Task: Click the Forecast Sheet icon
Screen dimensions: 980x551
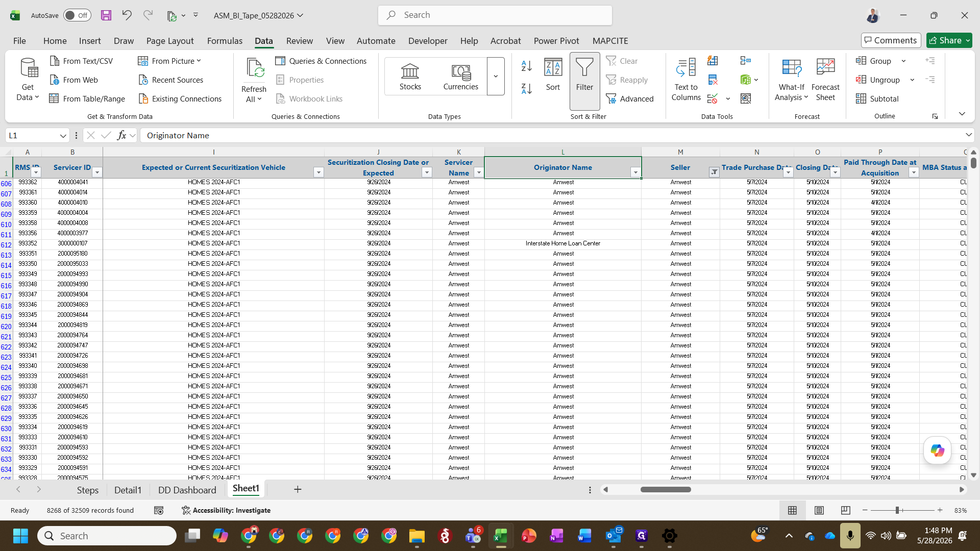Action: (825, 80)
